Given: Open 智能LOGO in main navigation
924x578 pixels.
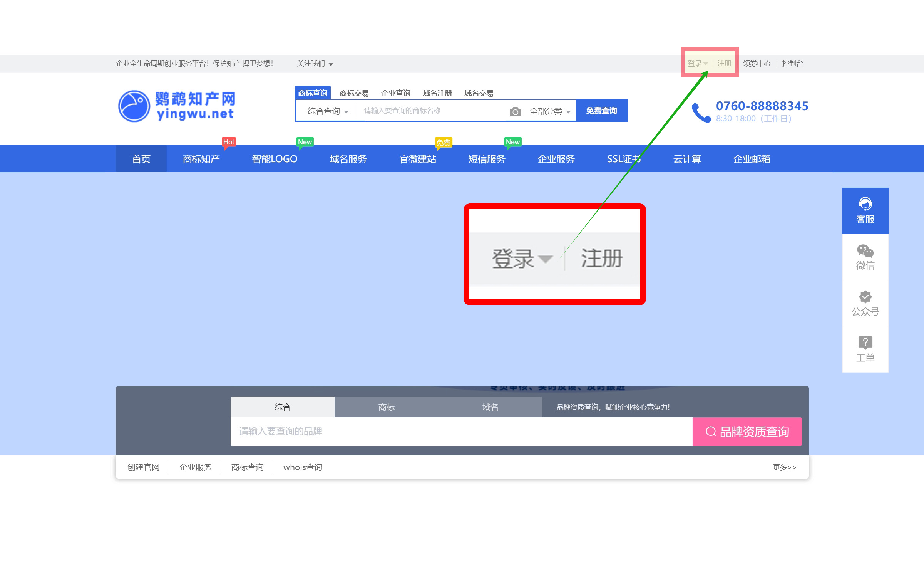Looking at the screenshot, I should click(275, 159).
